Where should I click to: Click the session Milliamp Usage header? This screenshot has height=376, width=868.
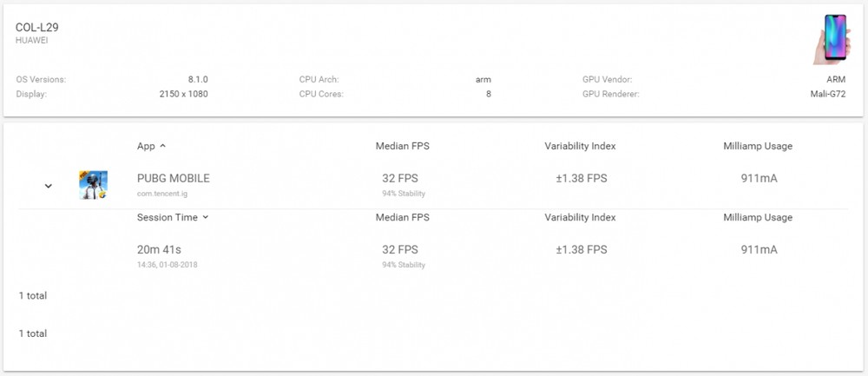[x=758, y=218]
